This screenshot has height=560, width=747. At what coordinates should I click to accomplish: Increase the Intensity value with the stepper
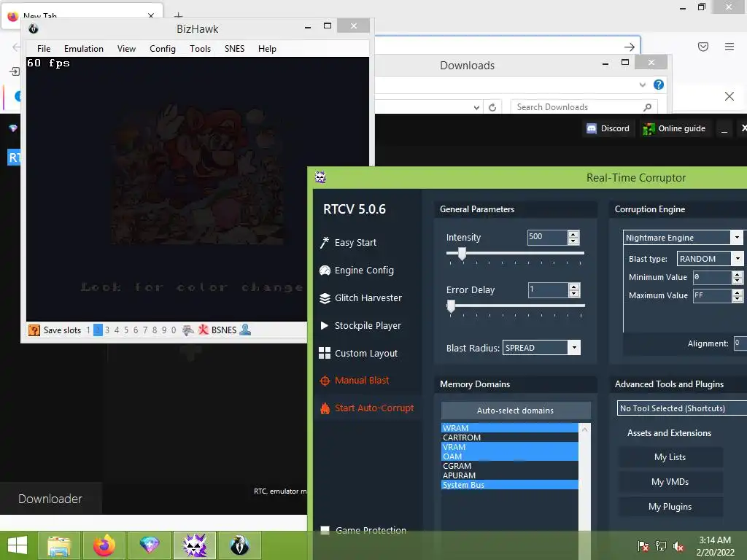573,234
